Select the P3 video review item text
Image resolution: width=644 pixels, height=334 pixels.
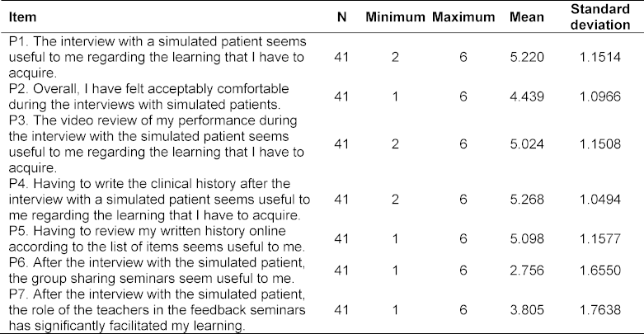coord(157,144)
